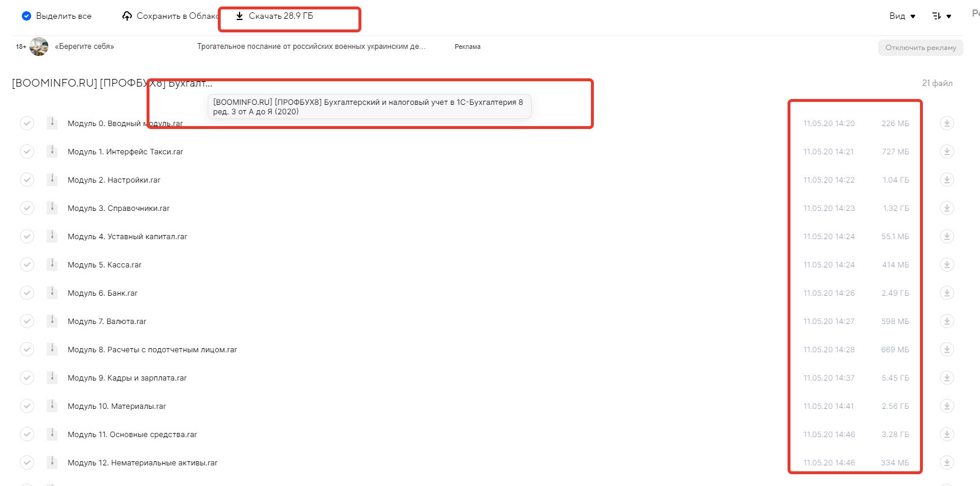Download Модуль 1. Интерфейс Такси.rar via its row icon
Viewport: 980px width, 486px height.
(x=946, y=151)
